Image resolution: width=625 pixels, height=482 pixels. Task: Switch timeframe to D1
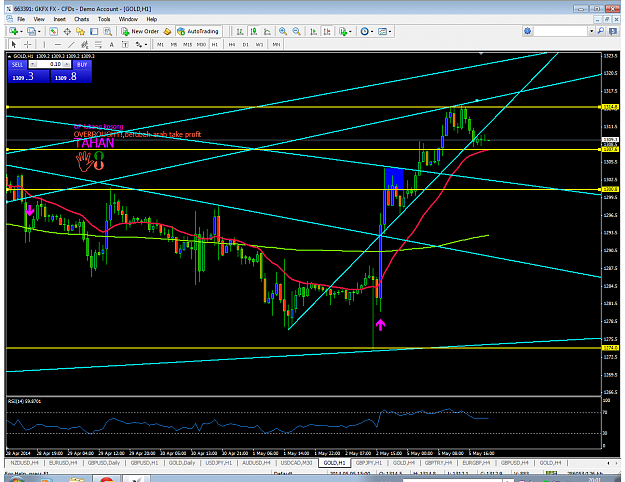(246, 44)
